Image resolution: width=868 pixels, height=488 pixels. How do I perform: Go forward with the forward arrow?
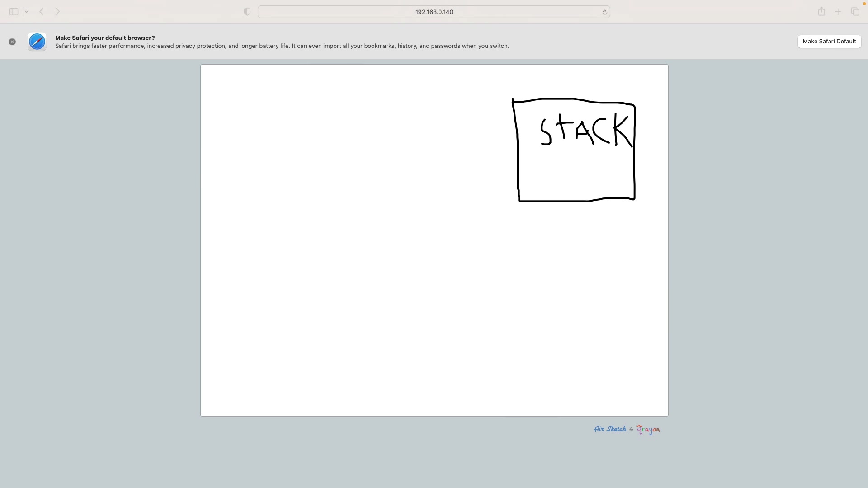57,12
